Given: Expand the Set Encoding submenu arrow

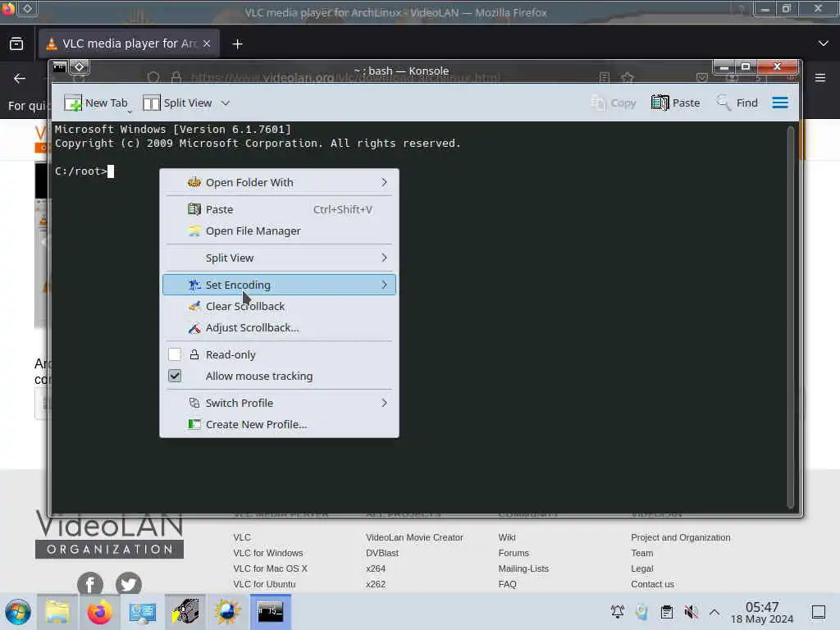Looking at the screenshot, I should tap(384, 285).
